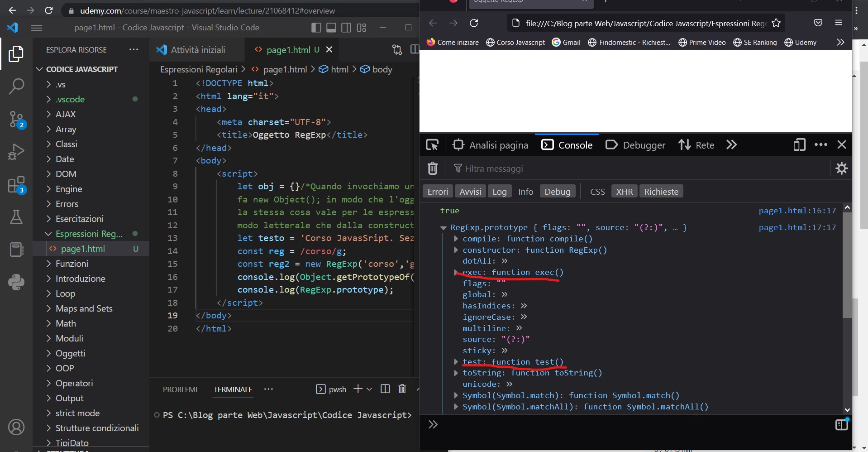Open console settings gear
Viewport: 868px width, 452px height.
[x=842, y=168]
